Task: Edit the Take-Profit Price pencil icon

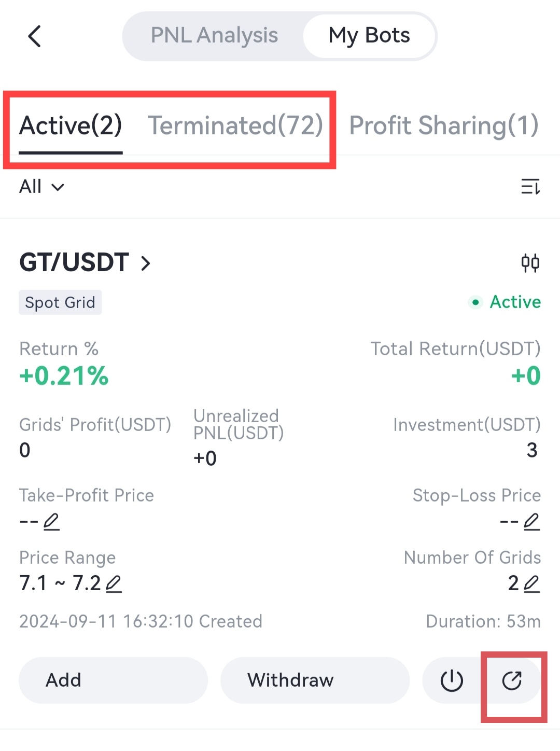Action: tap(51, 521)
